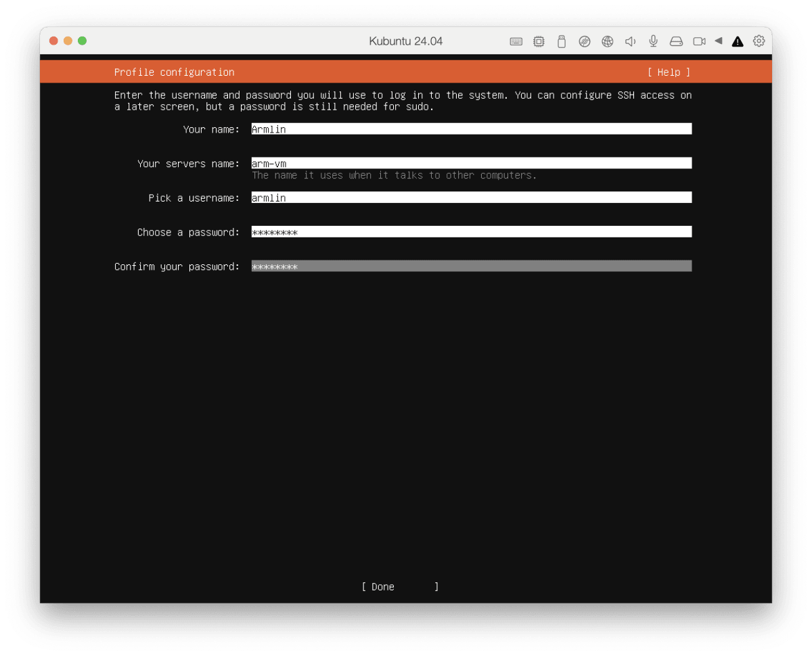The image size is (812, 656).
Task: Toggle the microphone icon
Action: pos(653,41)
